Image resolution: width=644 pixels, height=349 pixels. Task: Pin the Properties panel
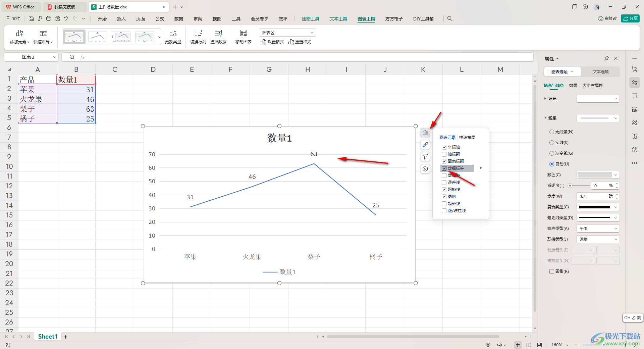(x=606, y=58)
